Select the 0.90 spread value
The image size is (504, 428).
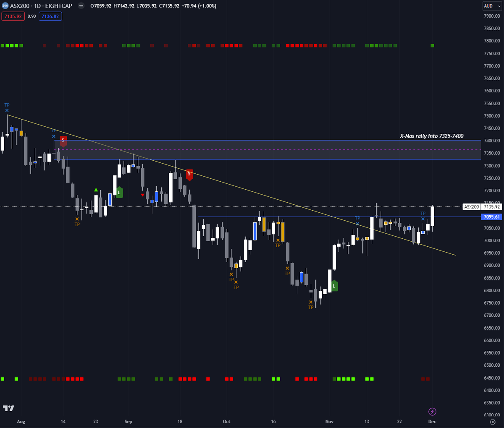(x=32, y=16)
